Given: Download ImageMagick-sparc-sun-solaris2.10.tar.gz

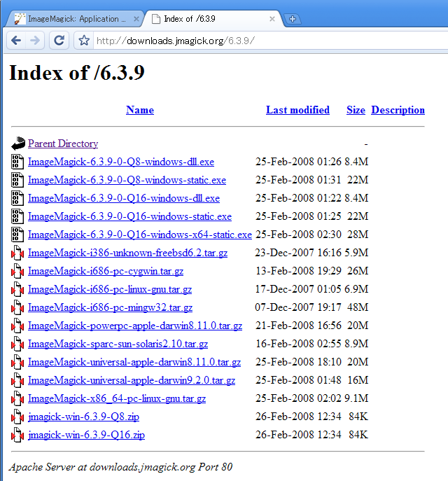Looking at the screenshot, I should pyautogui.click(x=118, y=344).
